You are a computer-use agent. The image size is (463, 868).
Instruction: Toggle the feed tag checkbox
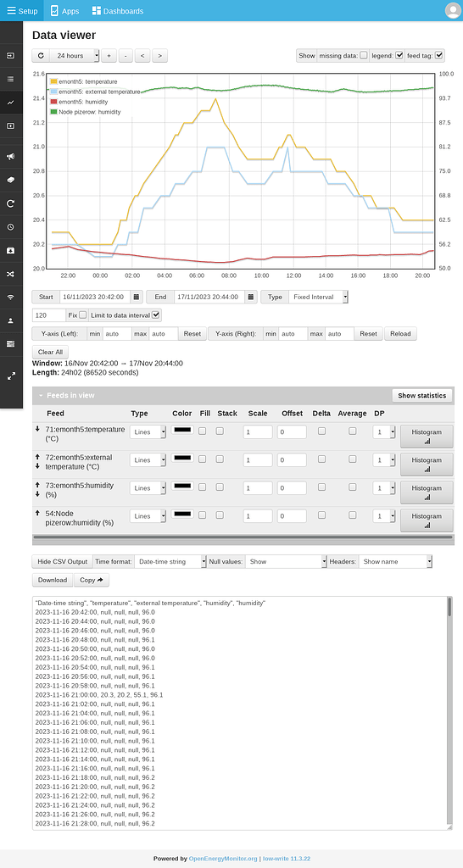tap(439, 55)
